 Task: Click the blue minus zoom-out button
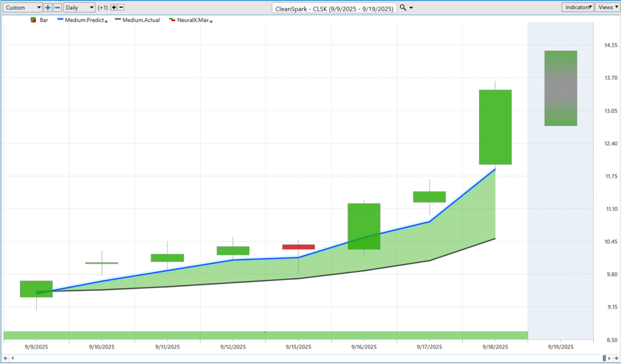click(57, 8)
